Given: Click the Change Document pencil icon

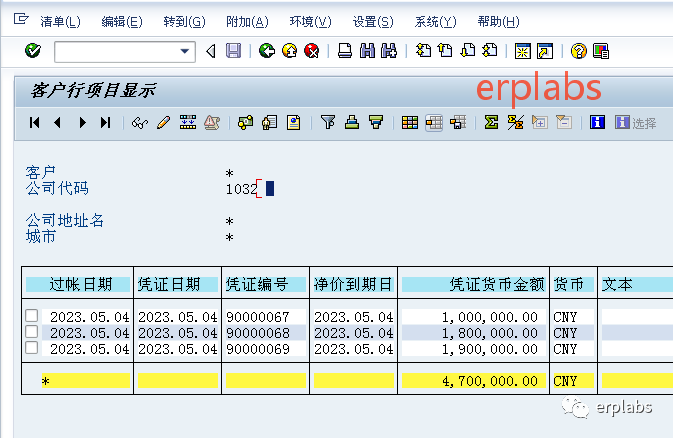Looking at the screenshot, I should pyautogui.click(x=164, y=123).
